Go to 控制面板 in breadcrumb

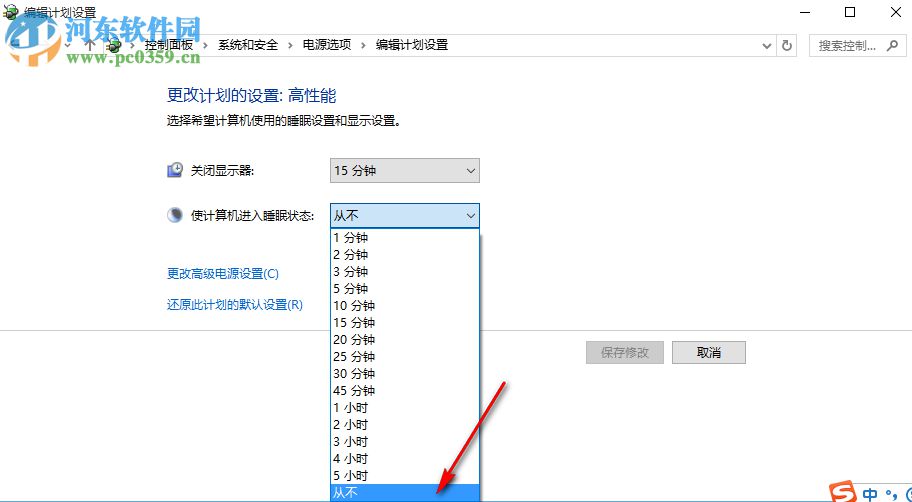pos(169,45)
